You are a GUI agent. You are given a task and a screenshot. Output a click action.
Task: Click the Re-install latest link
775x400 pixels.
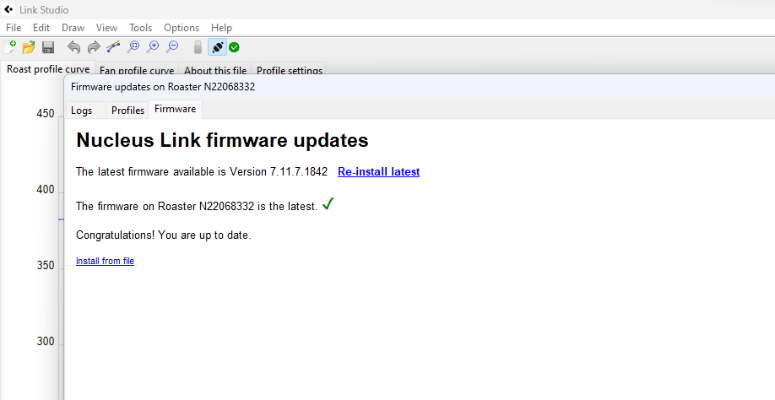coord(379,172)
